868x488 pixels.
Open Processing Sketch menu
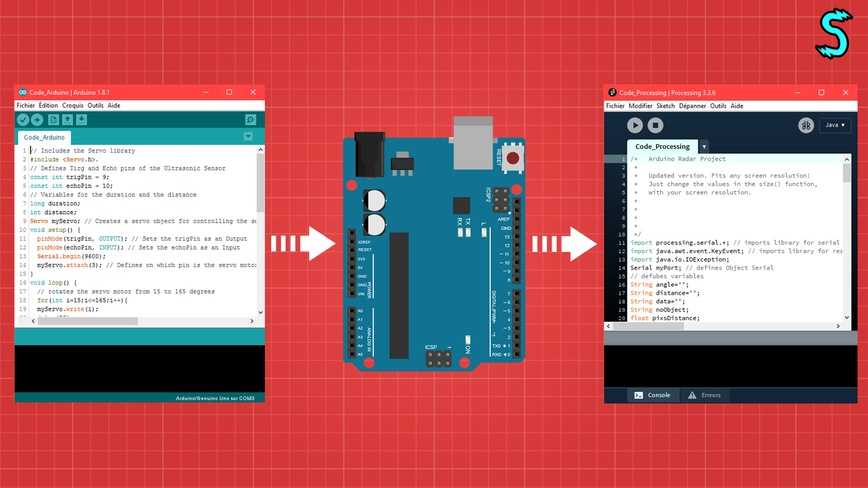665,106
